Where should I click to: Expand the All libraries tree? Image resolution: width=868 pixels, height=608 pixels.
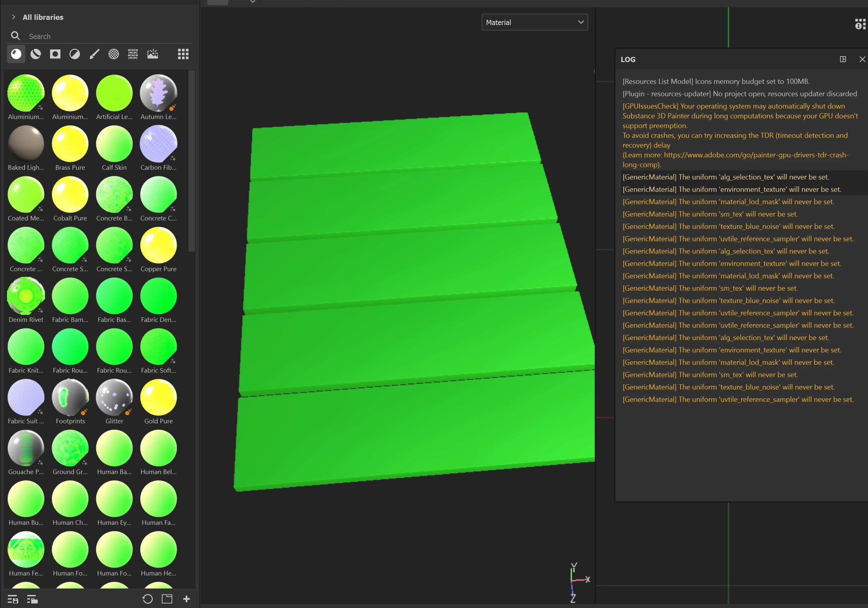point(14,17)
